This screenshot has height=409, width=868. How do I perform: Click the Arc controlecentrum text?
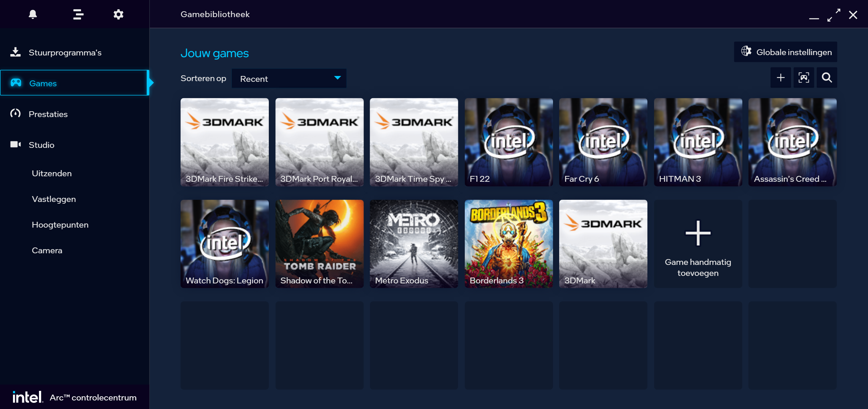click(93, 397)
